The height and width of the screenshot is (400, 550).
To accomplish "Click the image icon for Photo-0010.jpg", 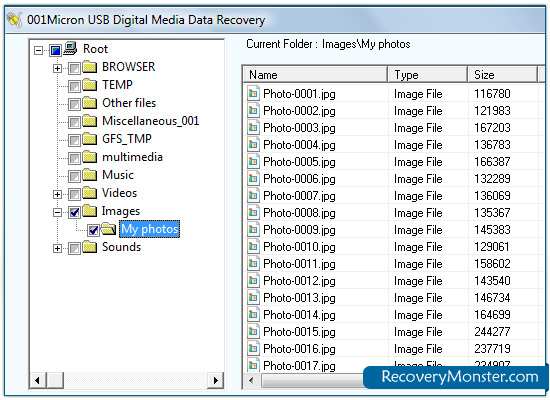I will [253, 247].
